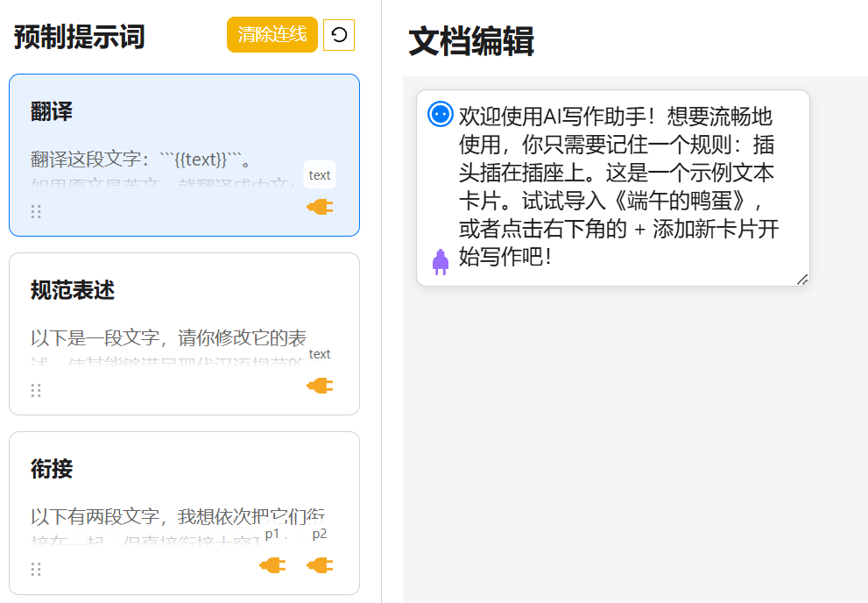Click the text label on 翻译 card

320,175
